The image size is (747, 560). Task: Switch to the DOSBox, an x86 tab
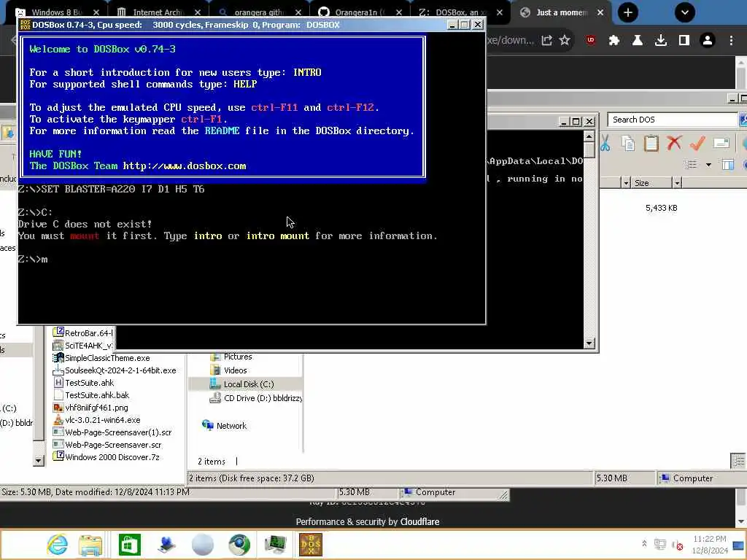[x=458, y=12]
